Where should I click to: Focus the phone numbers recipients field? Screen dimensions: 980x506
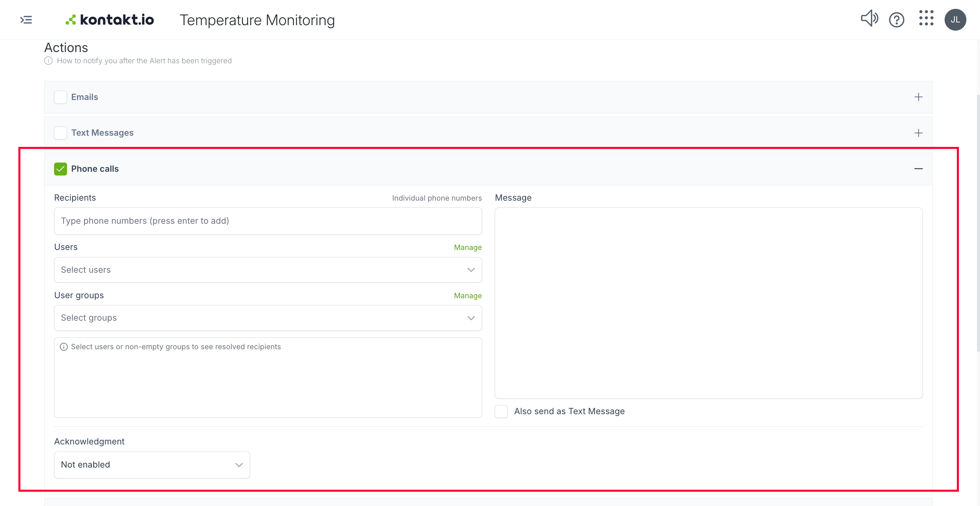(268, 221)
